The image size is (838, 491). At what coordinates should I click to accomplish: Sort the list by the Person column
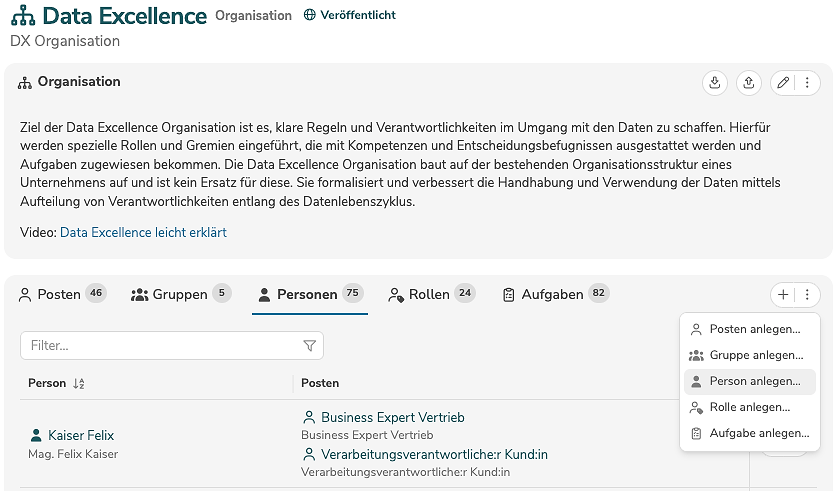click(x=79, y=383)
